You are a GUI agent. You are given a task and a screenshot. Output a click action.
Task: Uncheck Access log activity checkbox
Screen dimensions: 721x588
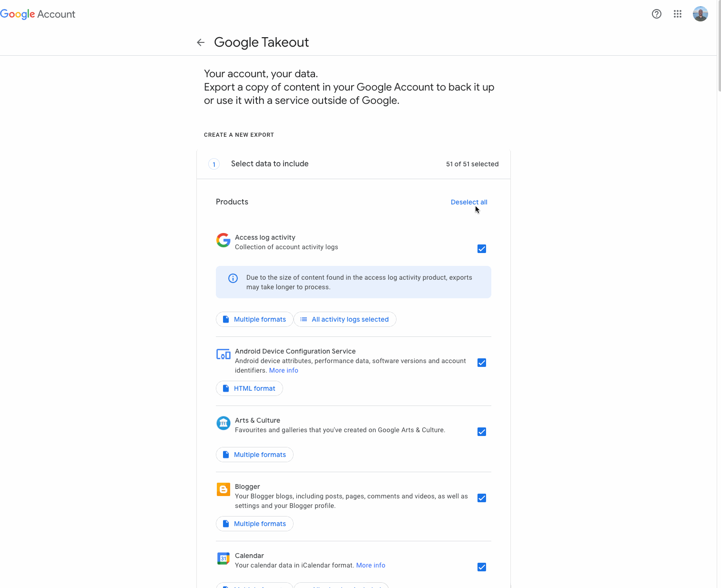coord(482,249)
